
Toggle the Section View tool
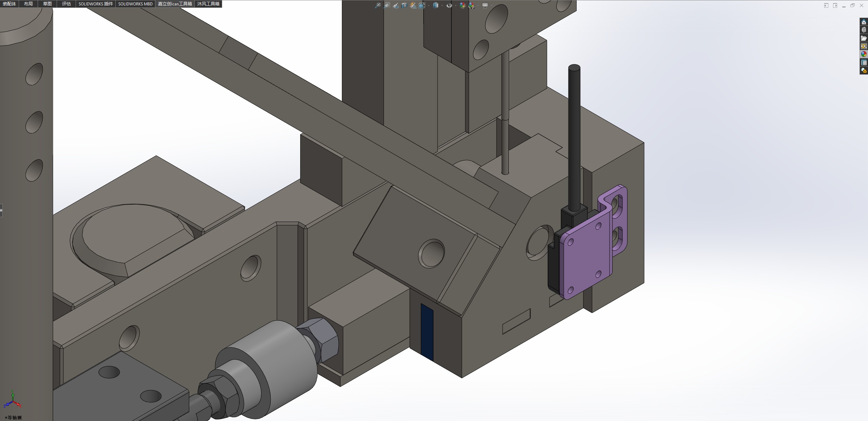pyautogui.click(x=404, y=6)
